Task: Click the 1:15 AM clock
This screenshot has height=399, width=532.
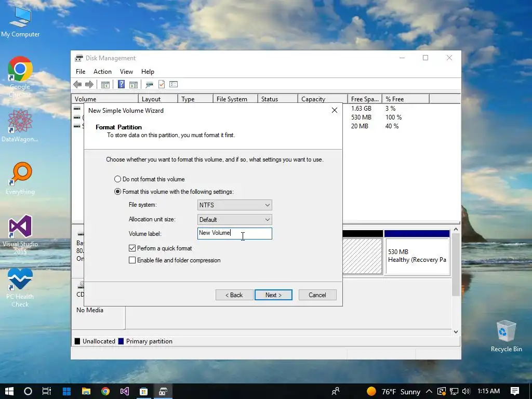Action: [488, 391]
